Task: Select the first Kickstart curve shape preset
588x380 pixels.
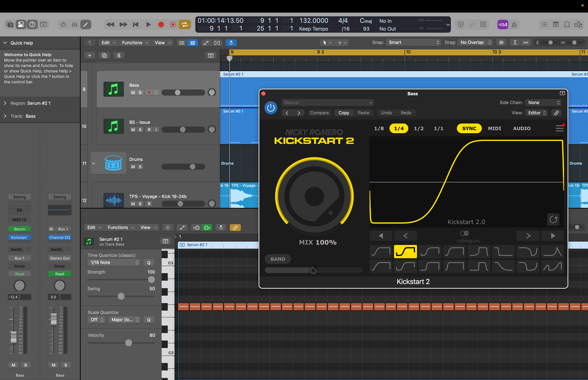Action: [381, 252]
